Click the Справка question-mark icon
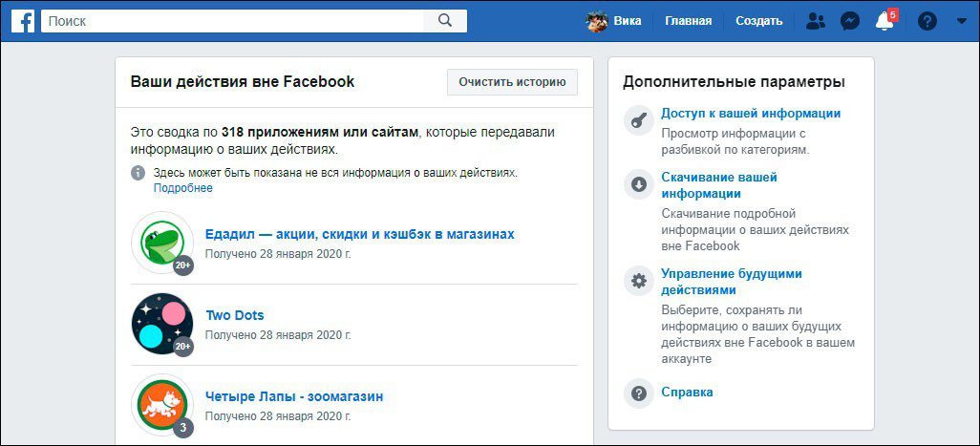 click(x=639, y=393)
